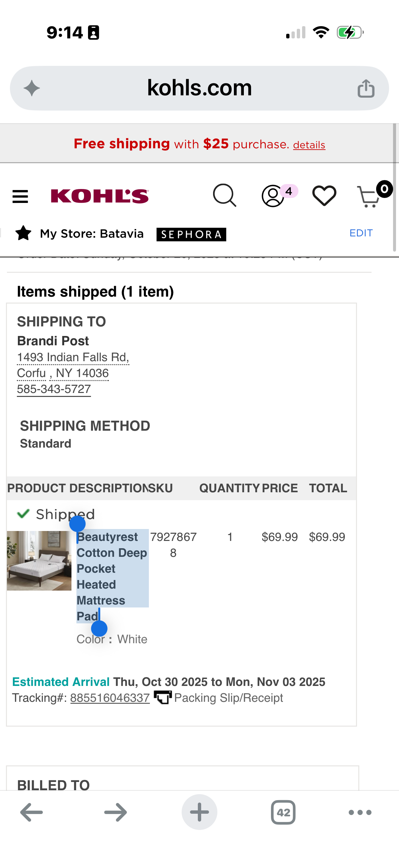Go forward with the browser forward arrow

coord(115,812)
